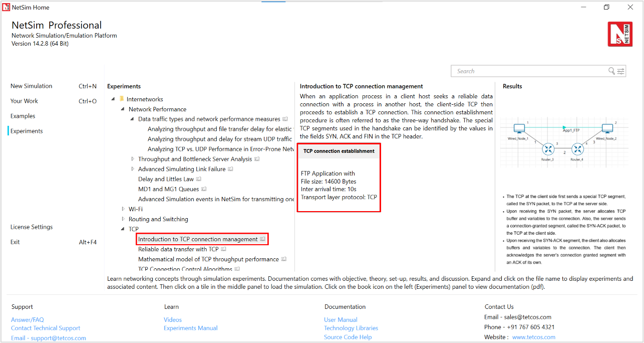Click the Videos link under Learn
Image resolution: width=644 pixels, height=343 pixels.
click(x=173, y=320)
